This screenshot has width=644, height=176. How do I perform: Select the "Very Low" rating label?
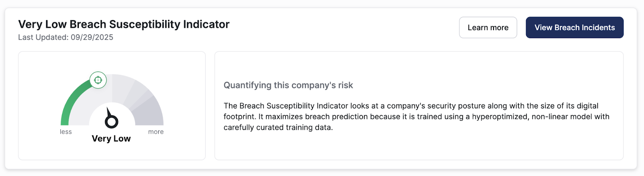click(111, 139)
